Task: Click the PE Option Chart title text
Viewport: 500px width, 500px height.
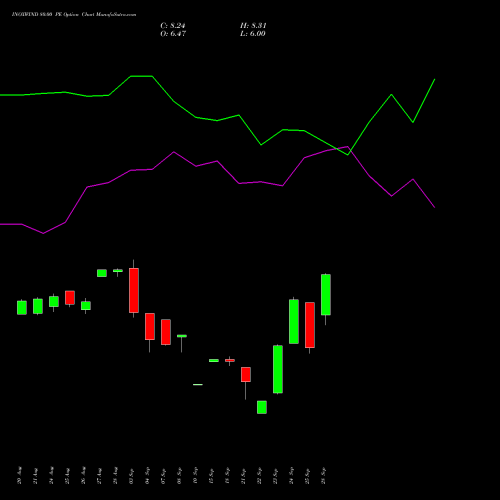Action: tap(74, 15)
